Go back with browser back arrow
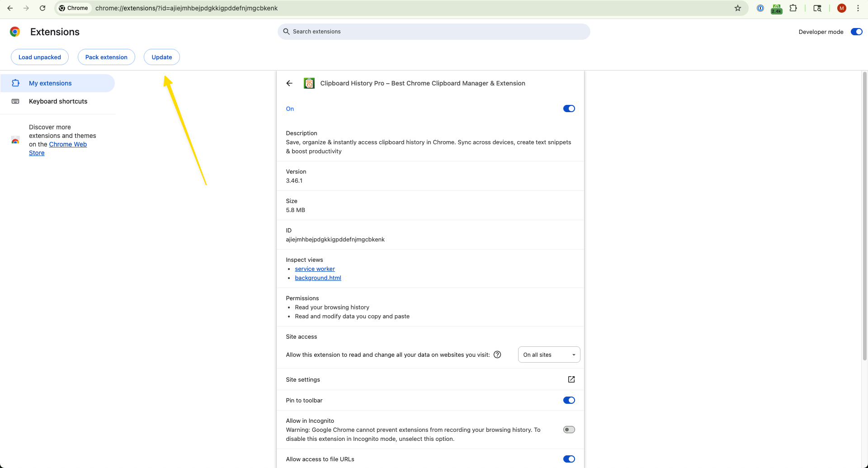This screenshot has height=468, width=868. point(10,8)
